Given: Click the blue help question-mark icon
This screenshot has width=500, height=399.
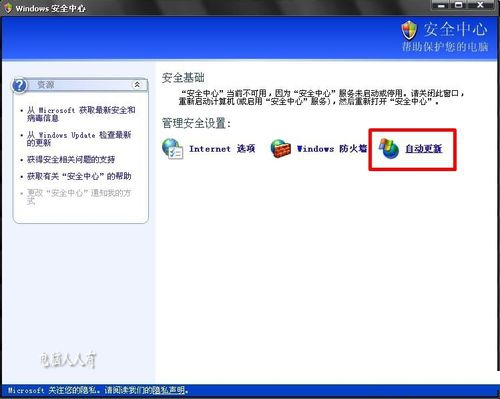Looking at the screenshot, I should (19, 85).
